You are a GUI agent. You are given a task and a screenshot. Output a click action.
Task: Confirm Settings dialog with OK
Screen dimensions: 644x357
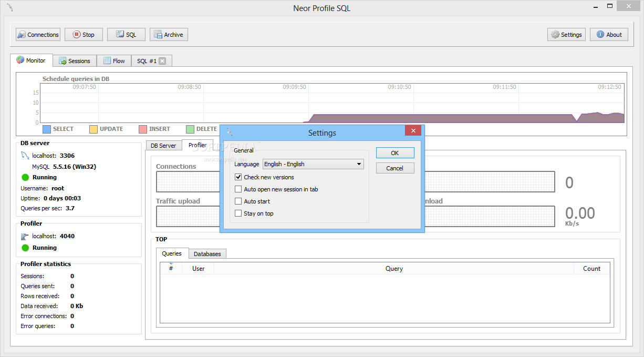395,153
